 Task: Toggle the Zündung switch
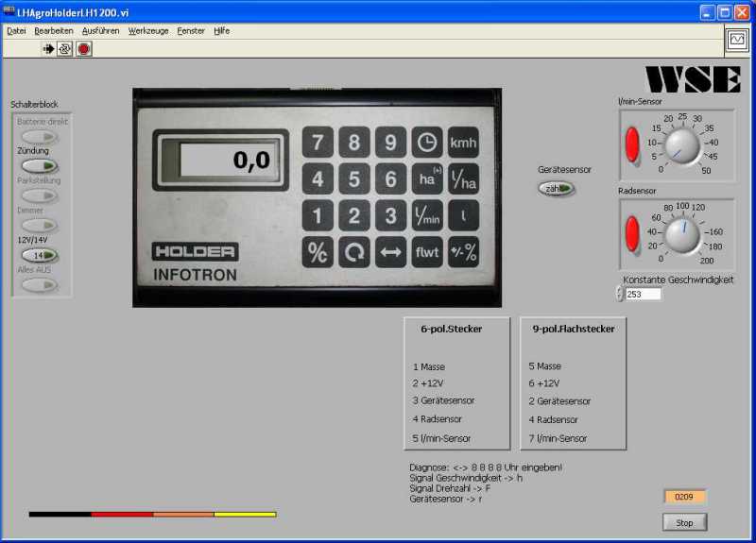pyautogui.click(x=39, y=166)
